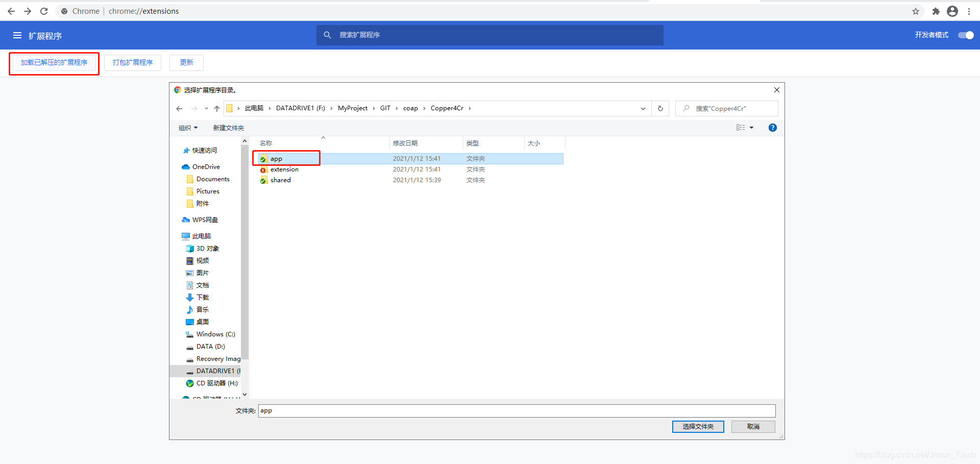Confirm with the 选择文件夹 button
980x464 pixels.
[x=698, y=427]
